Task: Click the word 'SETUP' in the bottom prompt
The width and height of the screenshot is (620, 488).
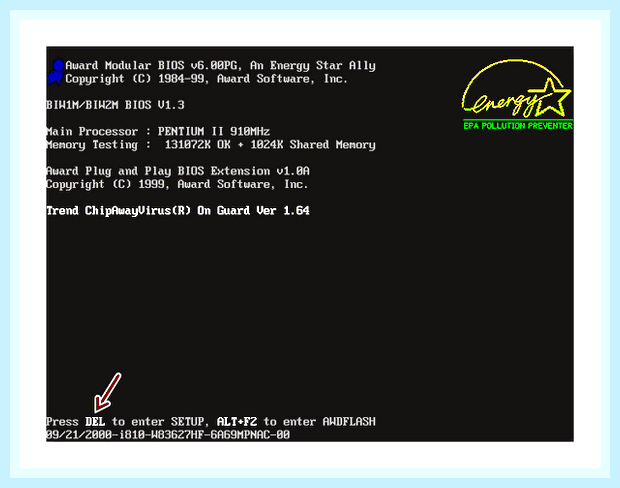Action: tap(187, 422)
